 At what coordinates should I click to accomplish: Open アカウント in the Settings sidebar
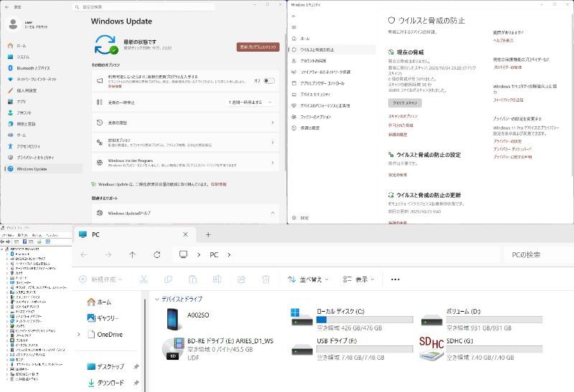click(x=43, y=113)
